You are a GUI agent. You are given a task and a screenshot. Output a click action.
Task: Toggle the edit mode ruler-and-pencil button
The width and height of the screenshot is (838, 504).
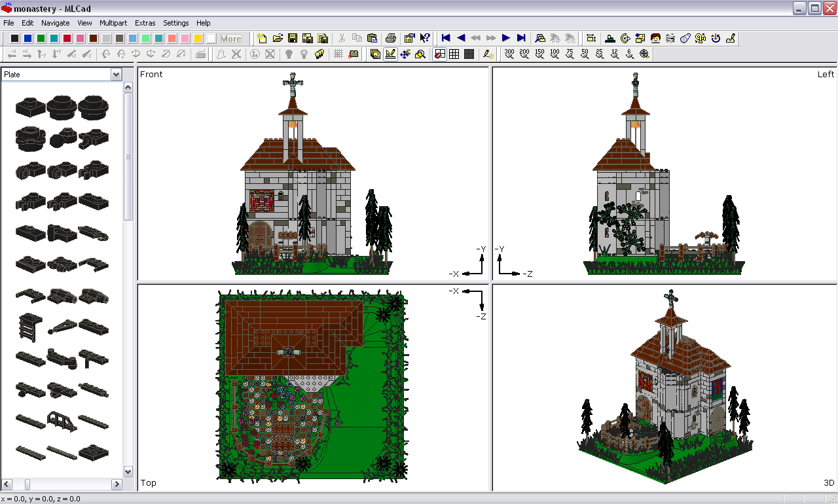click(390, 54)
